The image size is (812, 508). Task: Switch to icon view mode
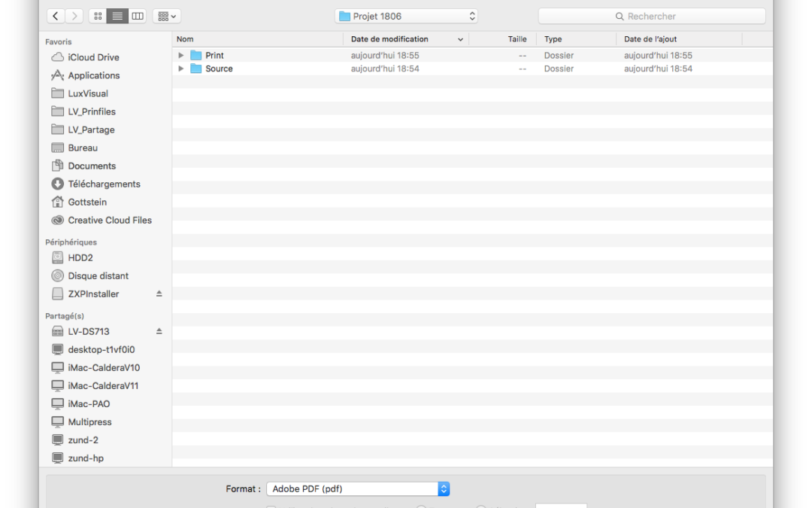(x=98, y=16)
